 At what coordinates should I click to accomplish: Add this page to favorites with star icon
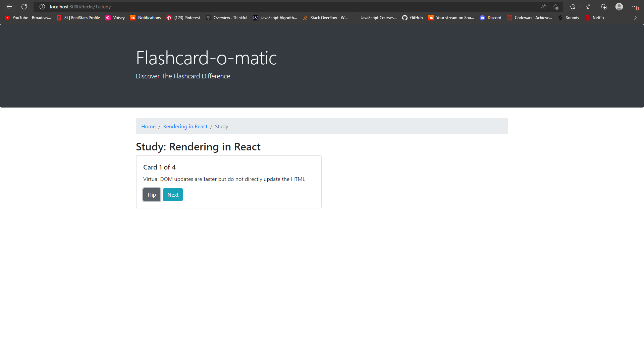point(555,7)
